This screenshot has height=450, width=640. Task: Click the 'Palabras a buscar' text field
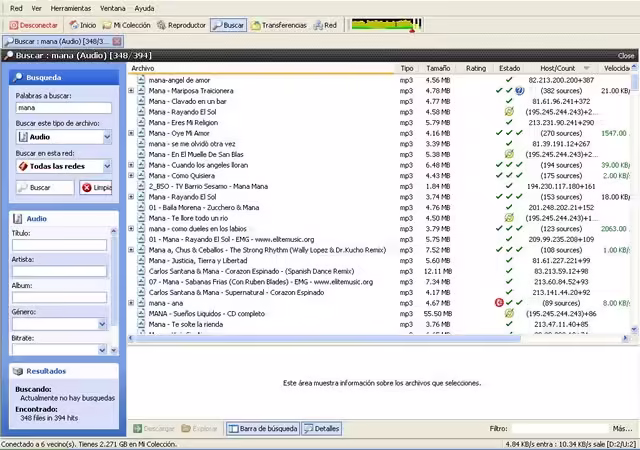click(x=64, y=108)
